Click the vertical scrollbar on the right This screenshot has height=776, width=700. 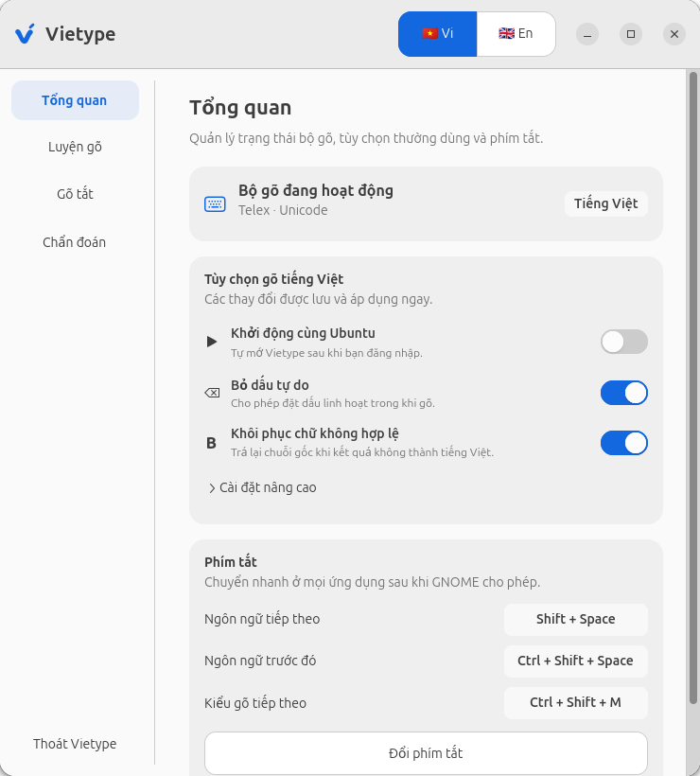(693, 388)
